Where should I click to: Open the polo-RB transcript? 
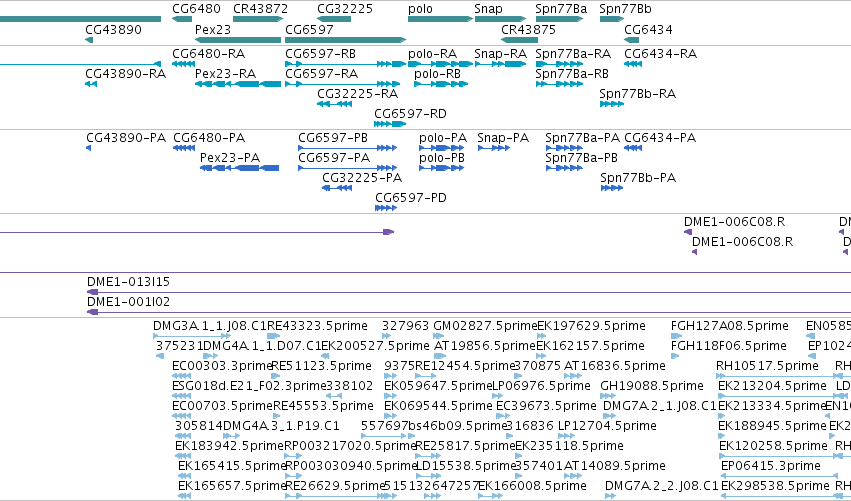(441, 84)
